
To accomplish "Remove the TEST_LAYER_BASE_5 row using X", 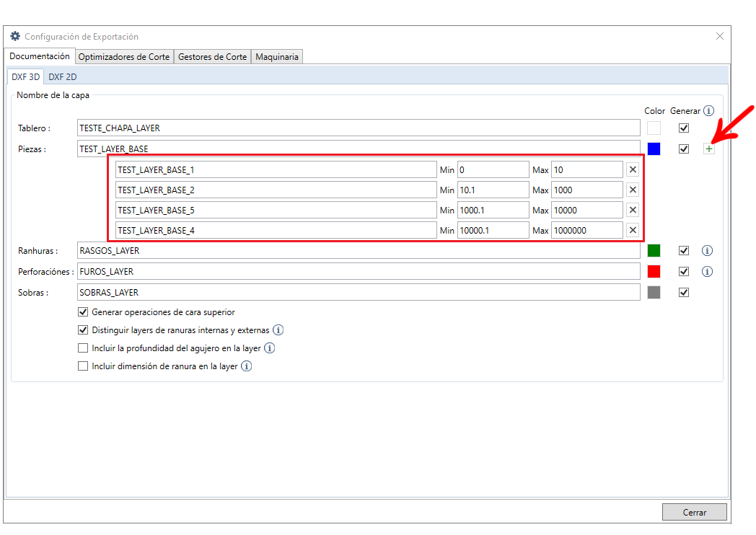I will coord(632,210).
